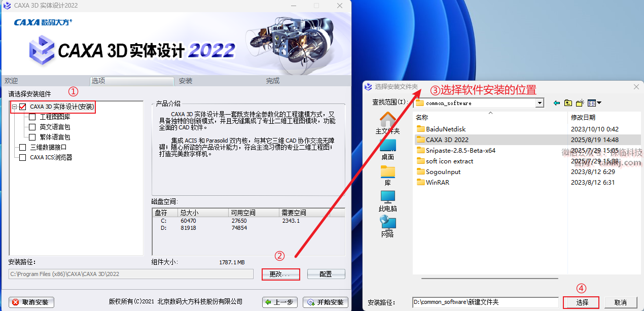Open 桌面 in the places sidebar
The image size is (644, 311).
pos(388,150)
